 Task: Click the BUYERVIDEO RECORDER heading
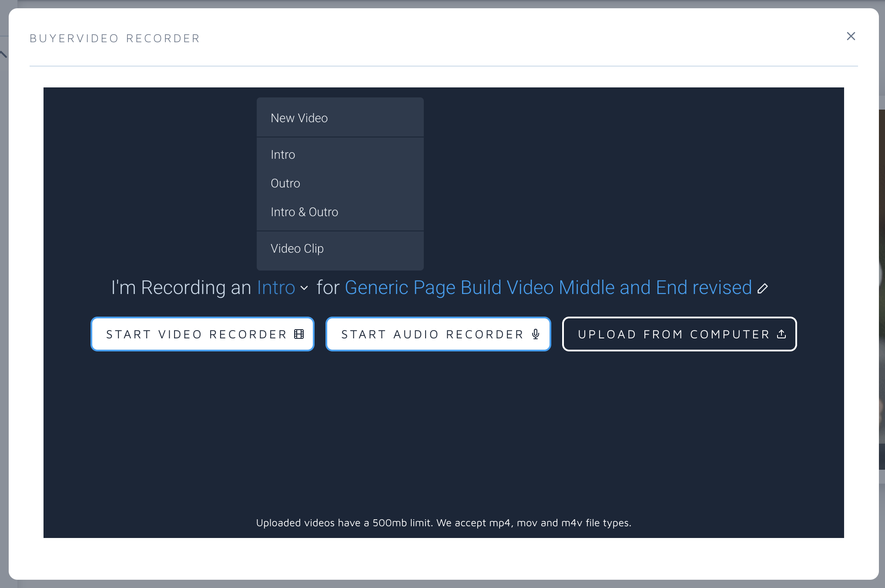coord(115,38)
